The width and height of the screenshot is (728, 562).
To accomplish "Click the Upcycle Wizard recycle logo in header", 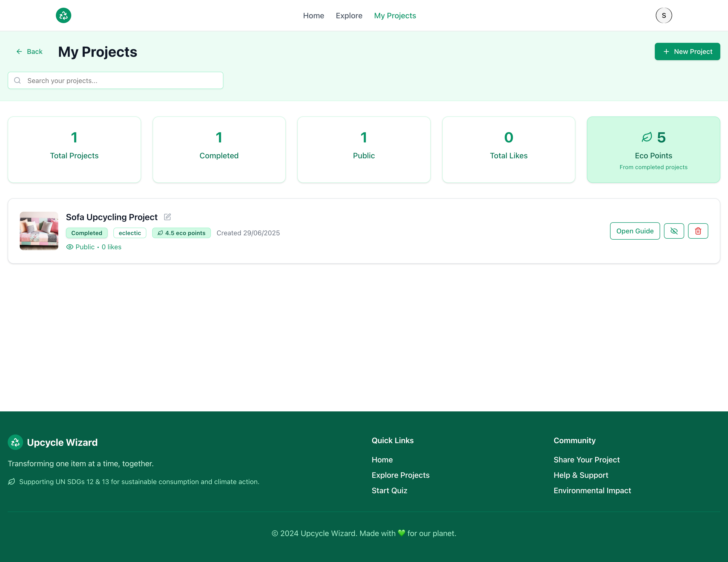I will [63, 15].
